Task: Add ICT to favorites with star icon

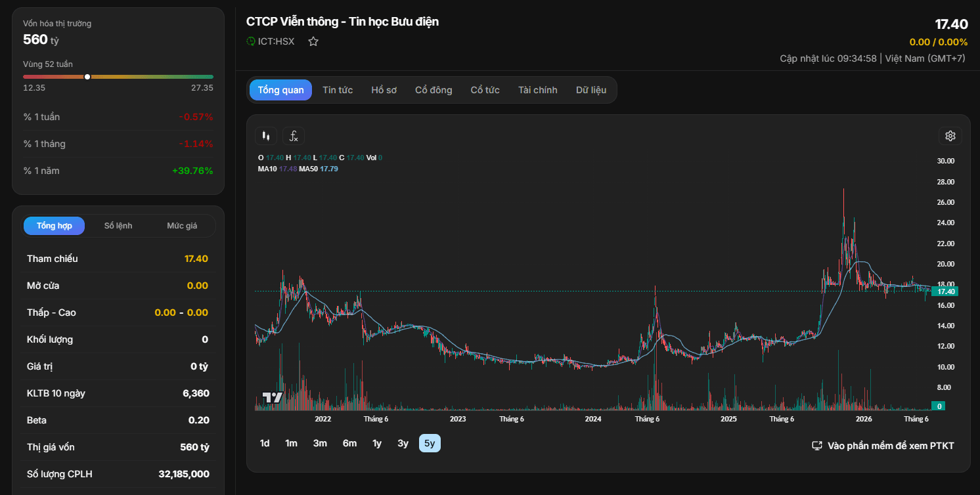Action: coord(313,41)
